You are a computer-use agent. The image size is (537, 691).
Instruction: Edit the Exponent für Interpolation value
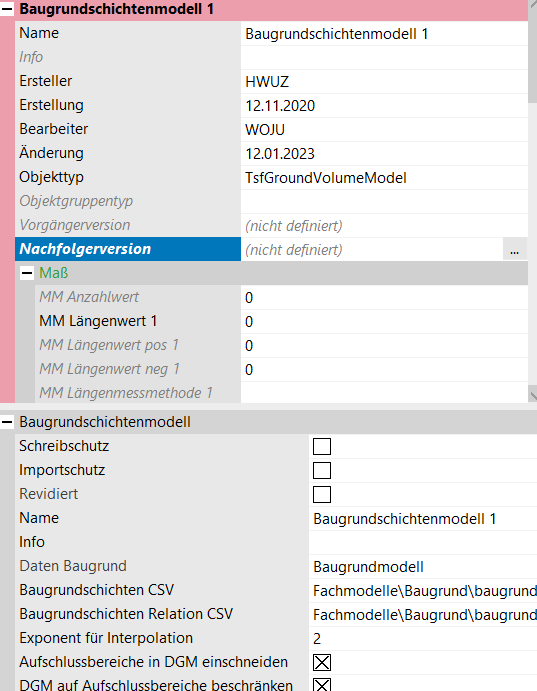[x=423, y=639]
